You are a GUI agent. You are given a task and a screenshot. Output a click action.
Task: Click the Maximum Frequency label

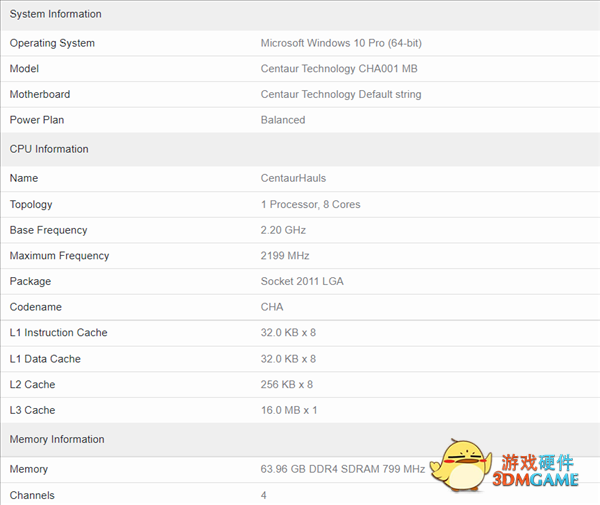[59, 256]
